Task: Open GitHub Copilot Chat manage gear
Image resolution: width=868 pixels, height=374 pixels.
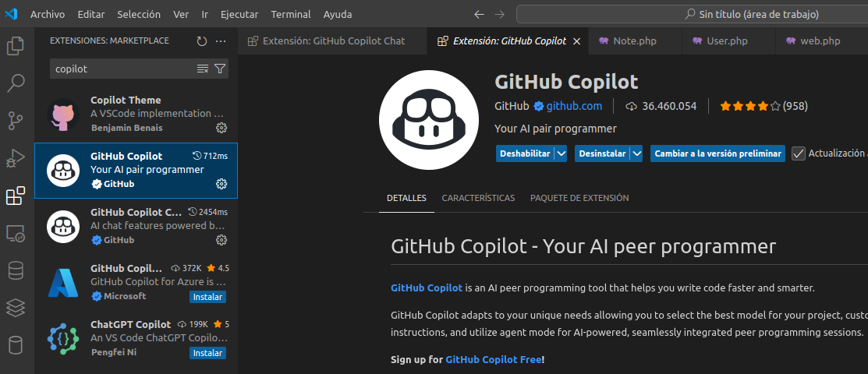Action: [x=221, y=239]
